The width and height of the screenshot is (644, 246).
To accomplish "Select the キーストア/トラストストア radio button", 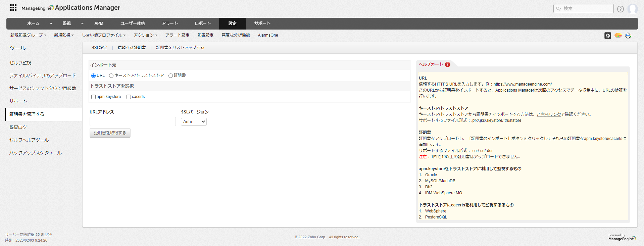I will (x=111, y=76).
